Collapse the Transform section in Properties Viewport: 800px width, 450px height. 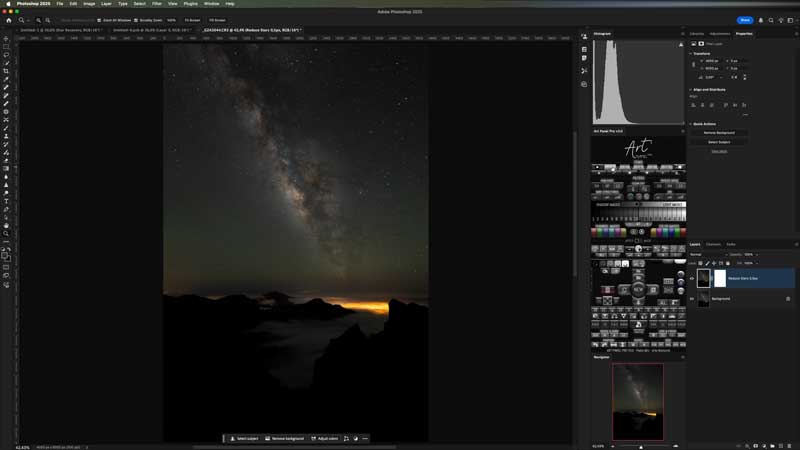[x=691, y=53]
